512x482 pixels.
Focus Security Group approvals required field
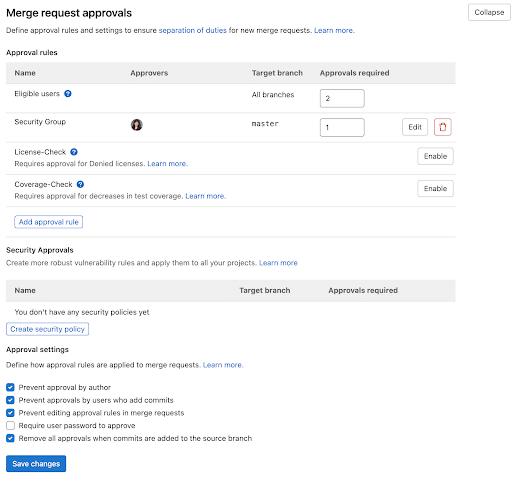342,127
